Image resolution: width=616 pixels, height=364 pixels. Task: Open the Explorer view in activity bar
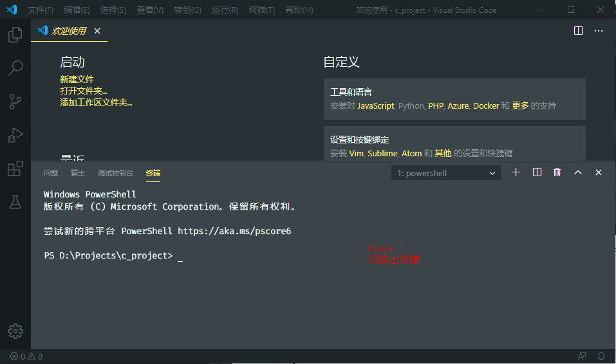click(x=15, y=35)
